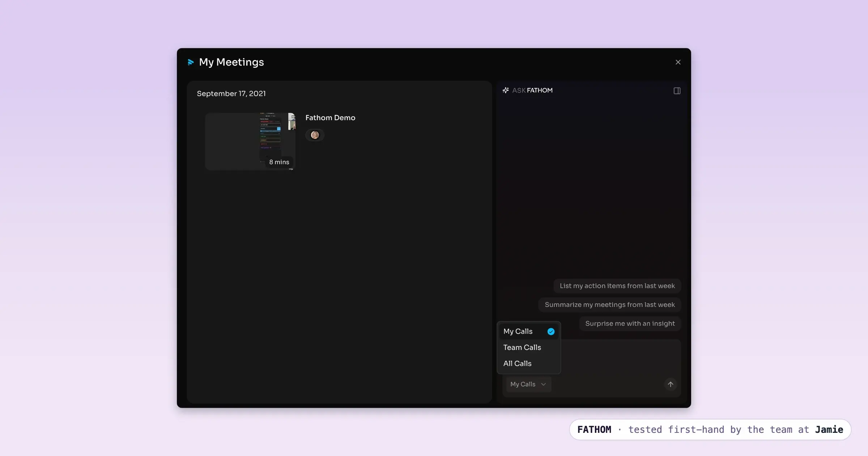The image size is (868, 456).
Task: Collapse the My Calls dropdown selector
Action: (528, 384)
